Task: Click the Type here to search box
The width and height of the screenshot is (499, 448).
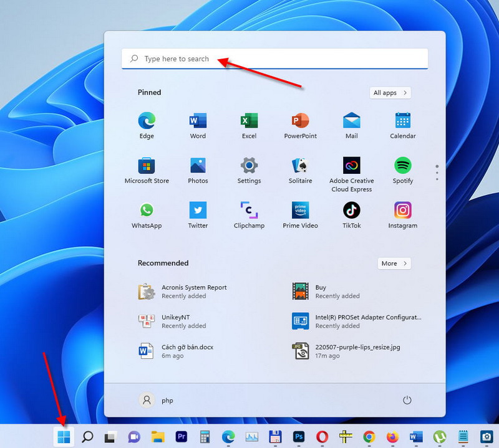Action: pos(274,59)
